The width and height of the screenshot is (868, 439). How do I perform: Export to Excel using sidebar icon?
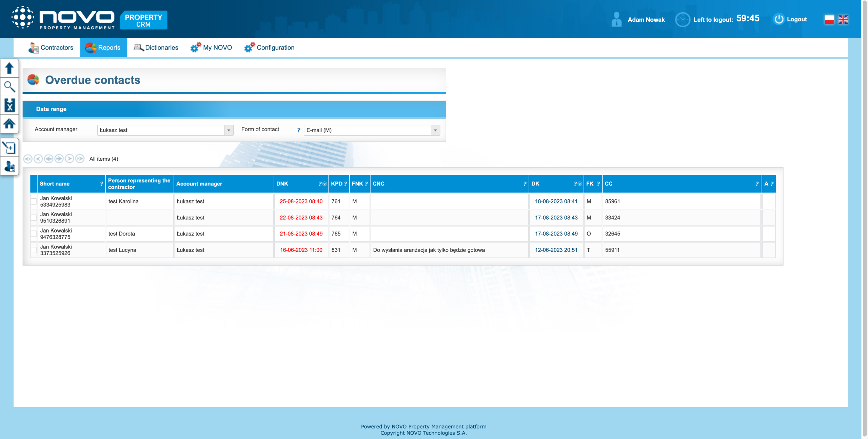click(x=9, y=105)
